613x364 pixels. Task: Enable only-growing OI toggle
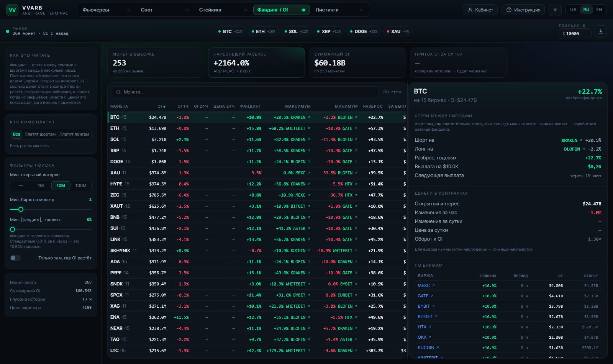pyautogui.click(x=15, y=258)
